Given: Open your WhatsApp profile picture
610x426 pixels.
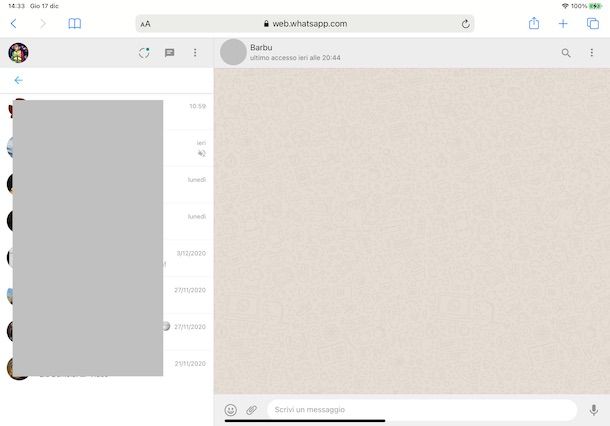Looking at the screenshot, I should [x=18, y=53].
